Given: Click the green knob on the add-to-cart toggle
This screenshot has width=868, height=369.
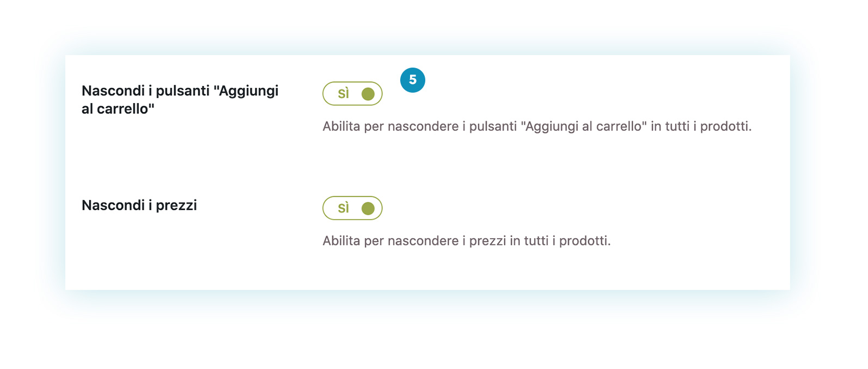Looking at the screenshot, I should 368,94.
